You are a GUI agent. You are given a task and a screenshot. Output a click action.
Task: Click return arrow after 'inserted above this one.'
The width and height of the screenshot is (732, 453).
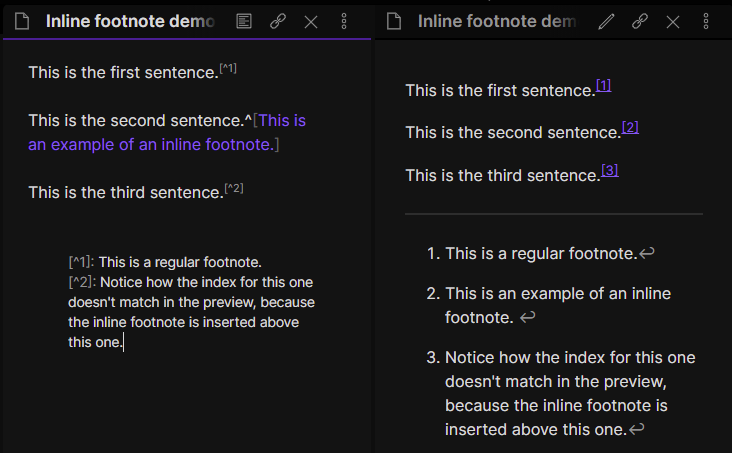(637, 429)
